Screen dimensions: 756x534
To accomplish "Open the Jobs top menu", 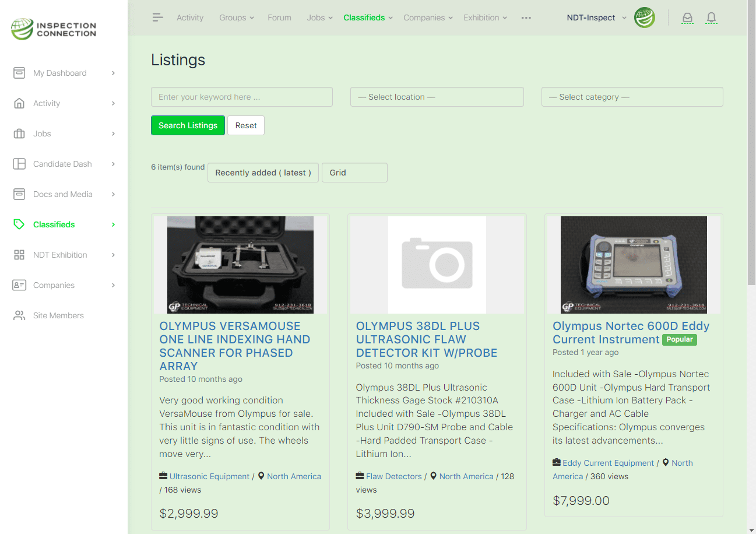I will pos(320,17).
